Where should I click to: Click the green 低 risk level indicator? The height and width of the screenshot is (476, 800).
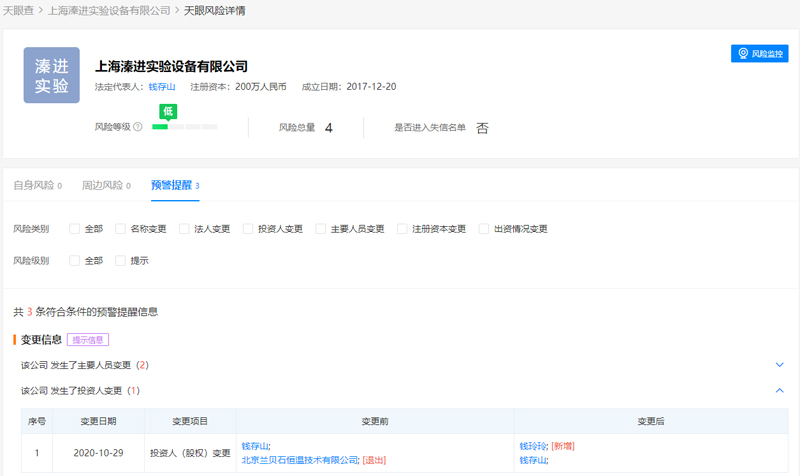click(168, 111)
